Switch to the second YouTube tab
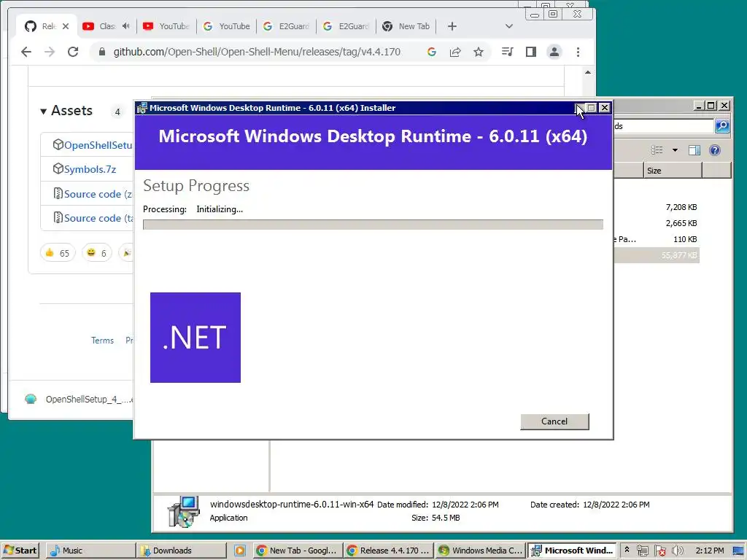 click(x=167, y=26)
